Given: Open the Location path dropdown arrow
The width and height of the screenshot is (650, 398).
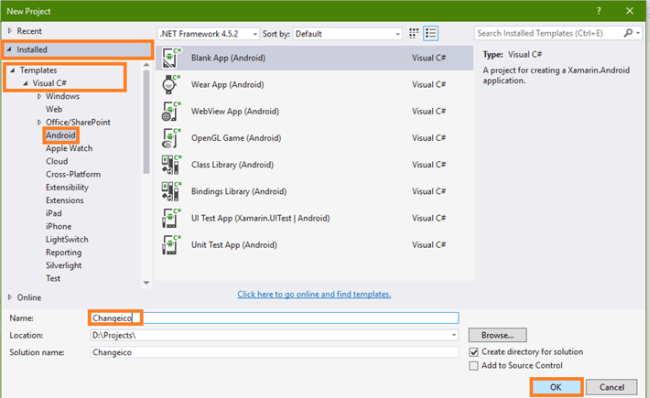Looking at the screenshot, I should click(454, 335).
